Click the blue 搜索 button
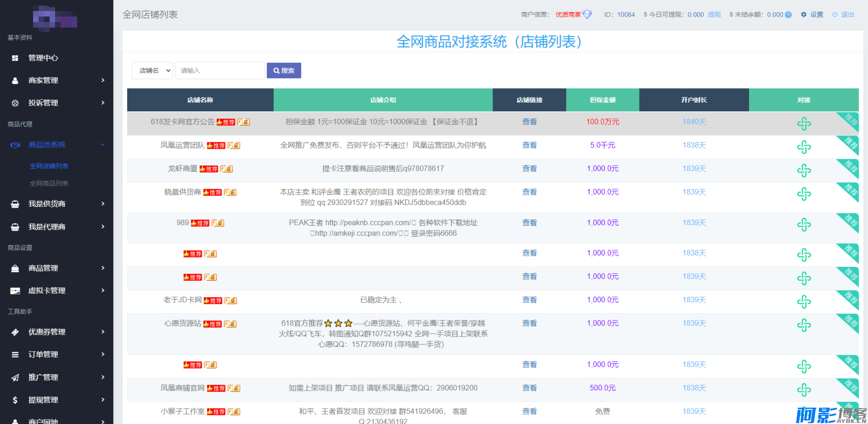Viewport: 868px width, 424px height. point(284,71)
